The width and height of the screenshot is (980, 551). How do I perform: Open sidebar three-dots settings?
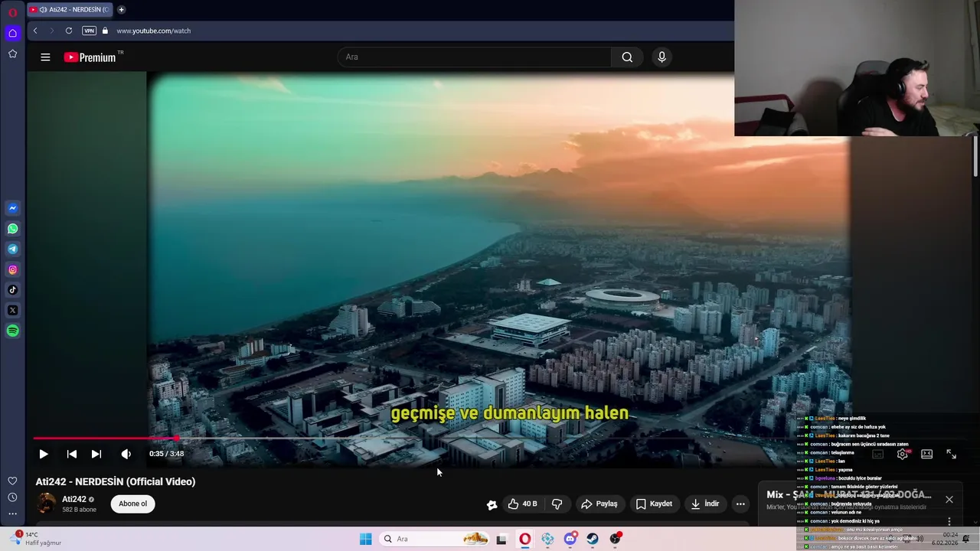tap(12, 514)
